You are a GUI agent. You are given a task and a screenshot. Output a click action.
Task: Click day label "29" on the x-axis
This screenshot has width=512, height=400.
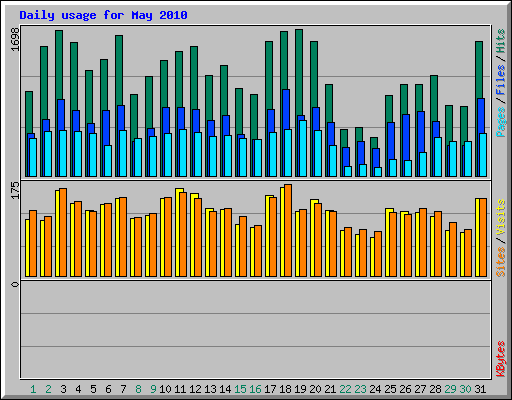pos(450,389)
